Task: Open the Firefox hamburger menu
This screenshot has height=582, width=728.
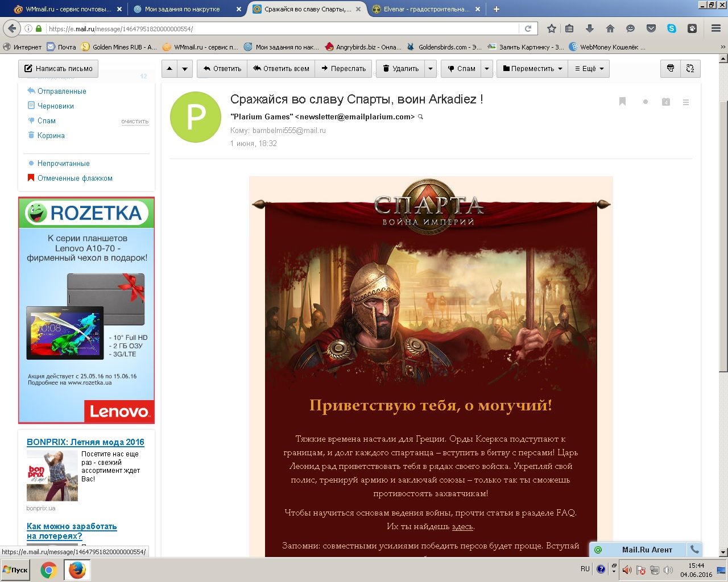Action: (716, 28)
